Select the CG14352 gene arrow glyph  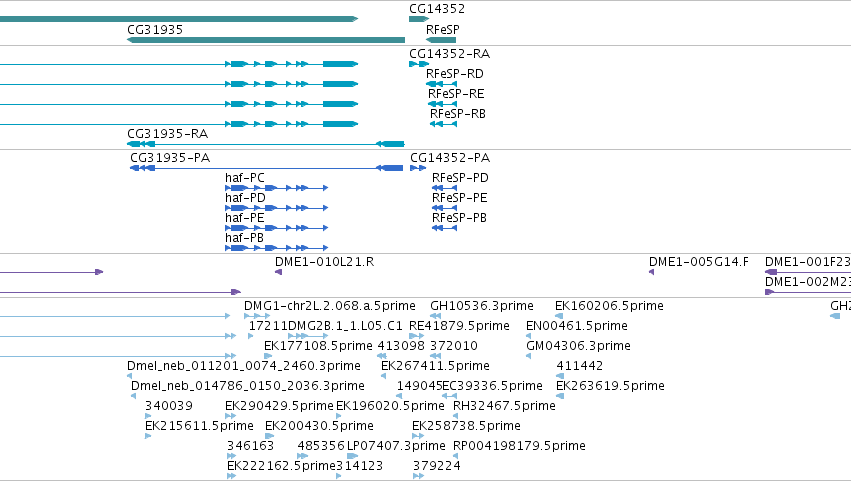(419, 20)
